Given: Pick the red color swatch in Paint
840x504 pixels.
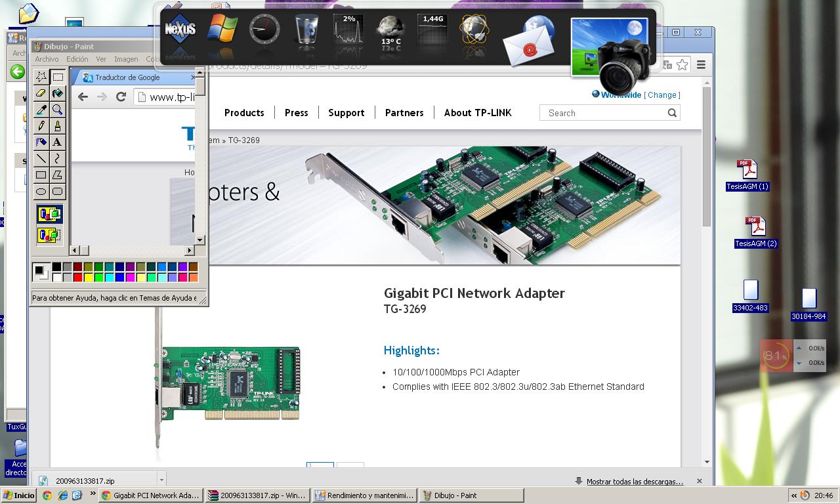Looking at the screenshot, I should (77, 278).
